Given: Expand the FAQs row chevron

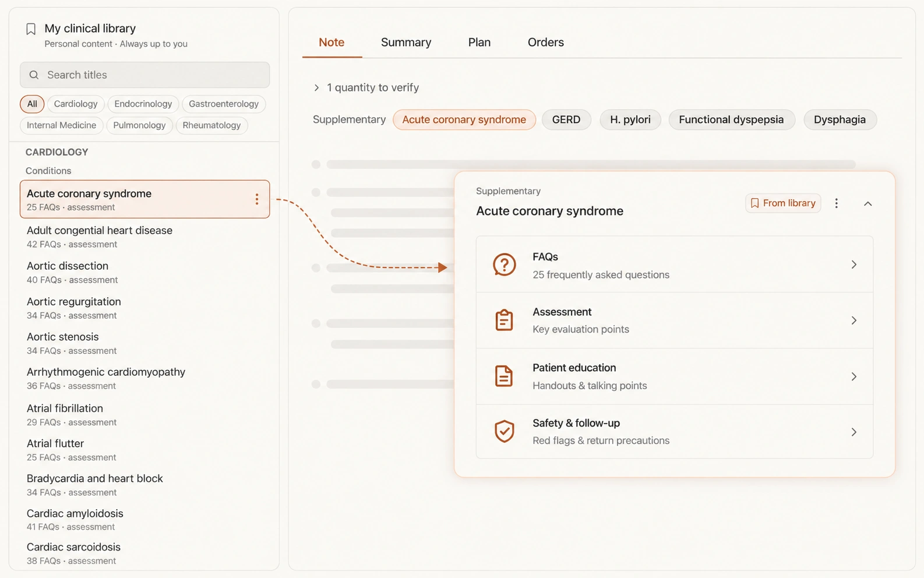Looking at the screenshot, I should (854, 265).
